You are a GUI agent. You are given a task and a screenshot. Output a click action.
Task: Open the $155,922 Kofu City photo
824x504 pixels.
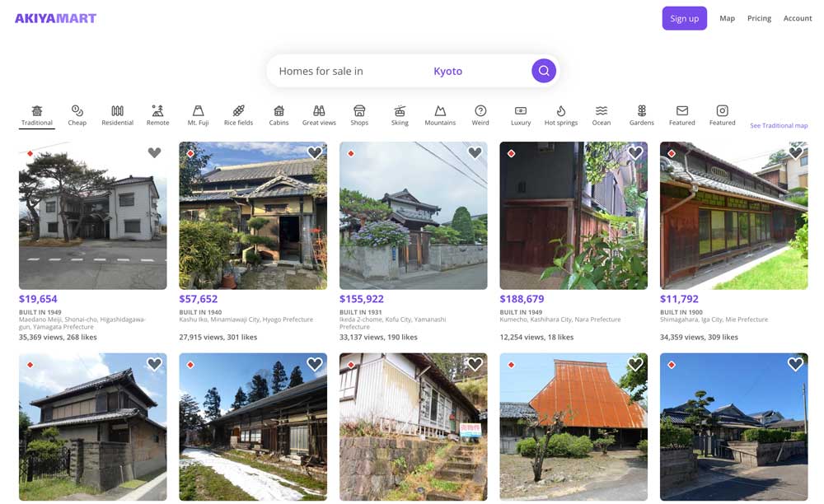pyautogui.click(x=413, y=215)
